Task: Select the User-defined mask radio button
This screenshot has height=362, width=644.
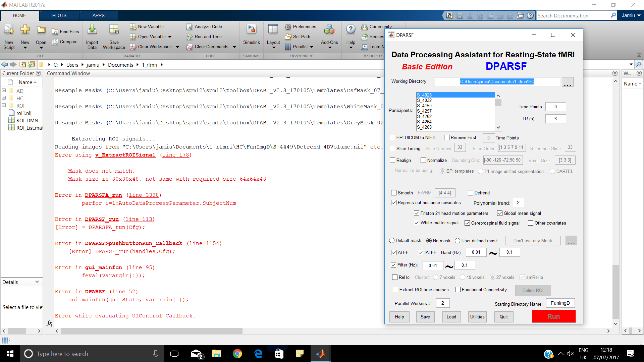Action: pyautogui.click(x=458, y=241)
